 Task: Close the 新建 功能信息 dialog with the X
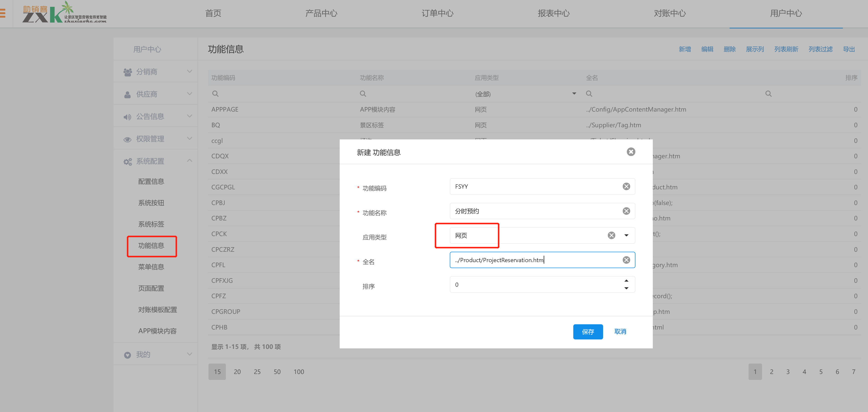631,152
